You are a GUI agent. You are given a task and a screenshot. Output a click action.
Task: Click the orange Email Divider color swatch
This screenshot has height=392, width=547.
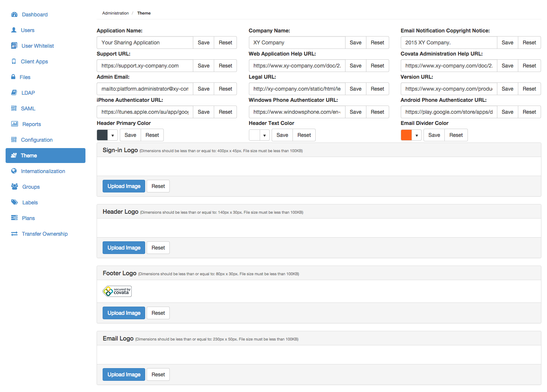(406, 135)
